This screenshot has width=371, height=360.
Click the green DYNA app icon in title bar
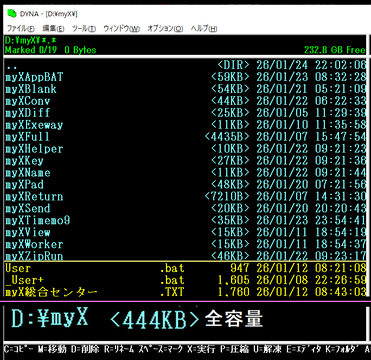pos(12,14)
